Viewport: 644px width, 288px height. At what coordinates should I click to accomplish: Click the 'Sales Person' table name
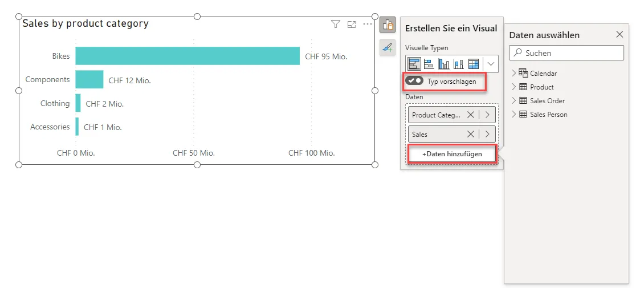(x=549, y=115)
